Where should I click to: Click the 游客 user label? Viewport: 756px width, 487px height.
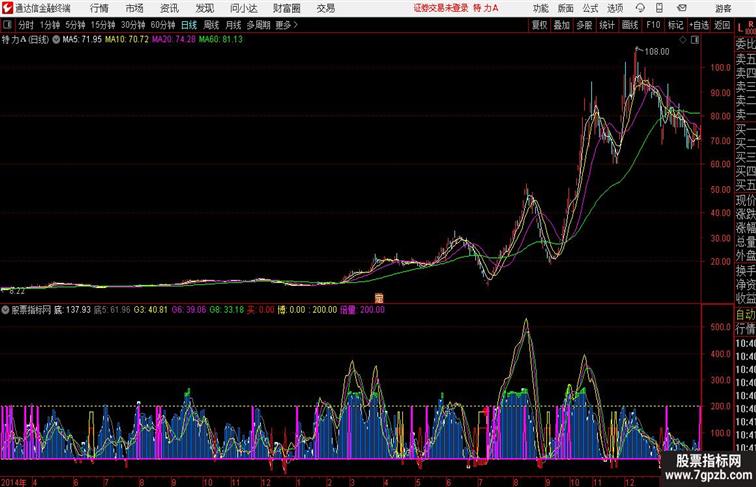pos(723,8)
